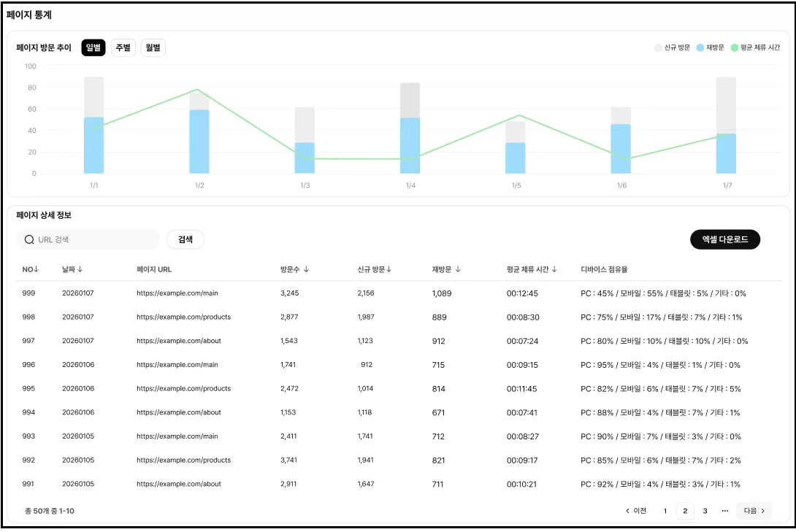Click the magnifier icon in URL search field
Viewport: 796px width, 532px height.
point(29,239)
